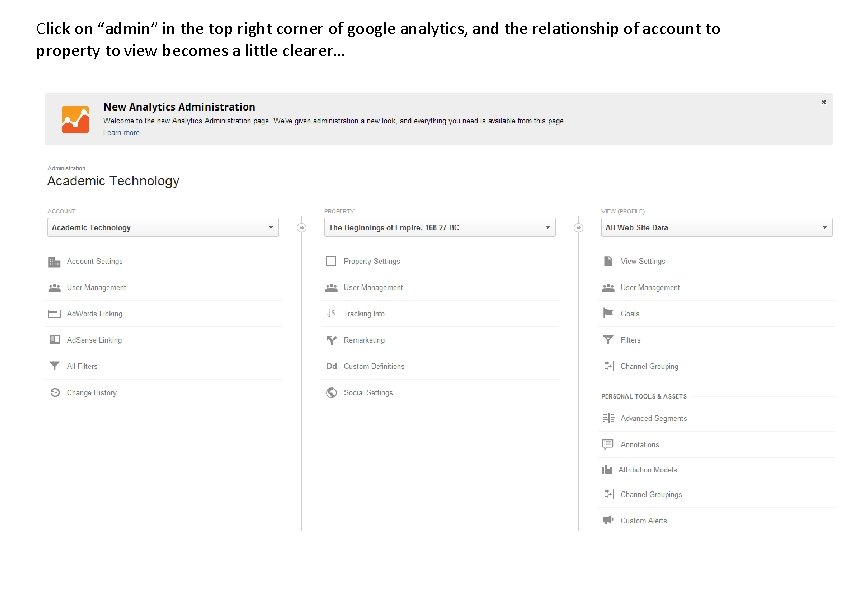Open the Account dropdown showing Academic Technology
Image resolution: width=841 pixels, height=595 pixels.
(162, 228)
